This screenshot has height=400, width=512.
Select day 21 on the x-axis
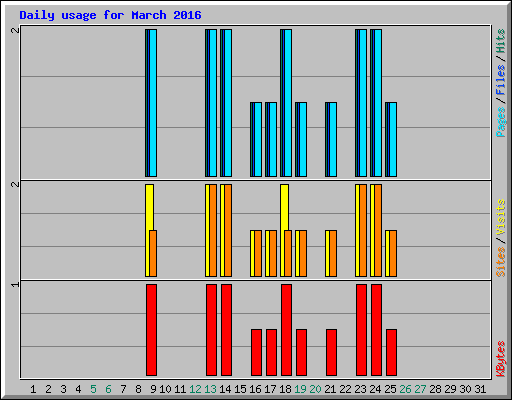click(x=330, y=389)
